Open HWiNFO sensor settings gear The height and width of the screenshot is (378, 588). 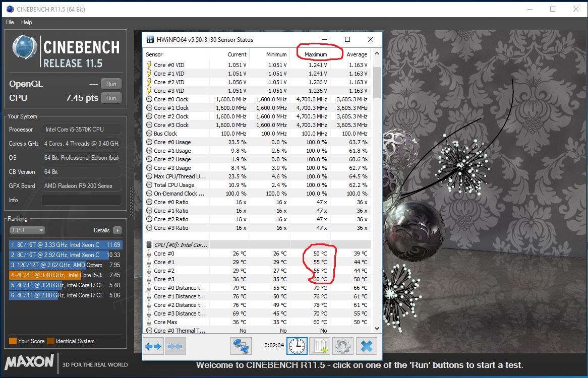pos(343,346)
